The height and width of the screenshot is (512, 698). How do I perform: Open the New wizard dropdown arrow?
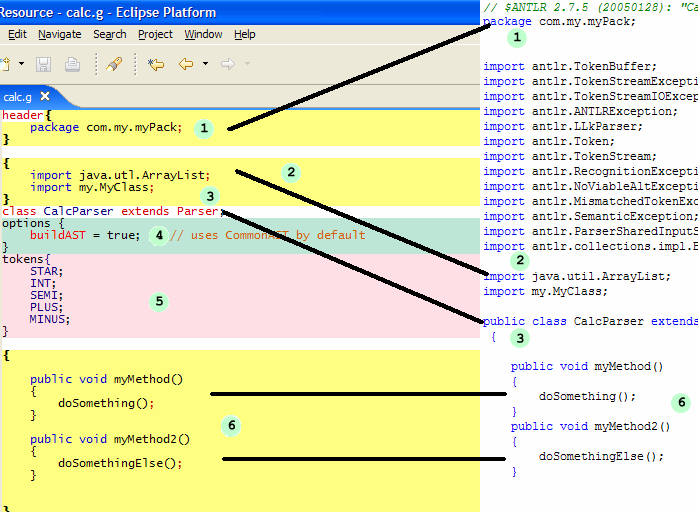click(21, 64)
